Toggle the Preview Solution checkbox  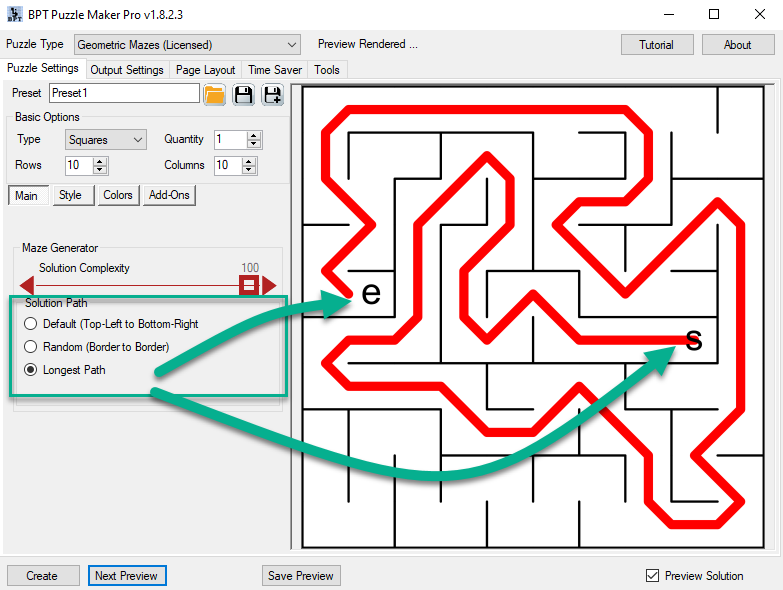tap(653, 576)
